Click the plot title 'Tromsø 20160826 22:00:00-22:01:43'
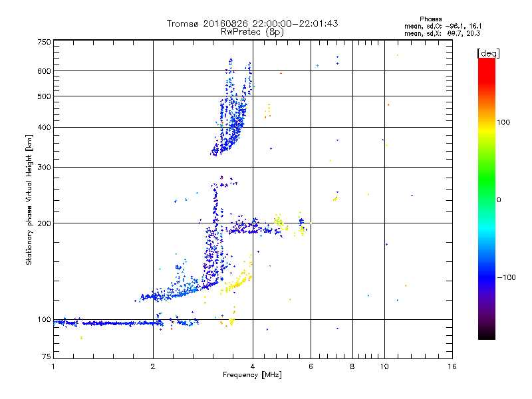Image resolution: width=532 pixels, height=399 pixels. coord(252,23)
